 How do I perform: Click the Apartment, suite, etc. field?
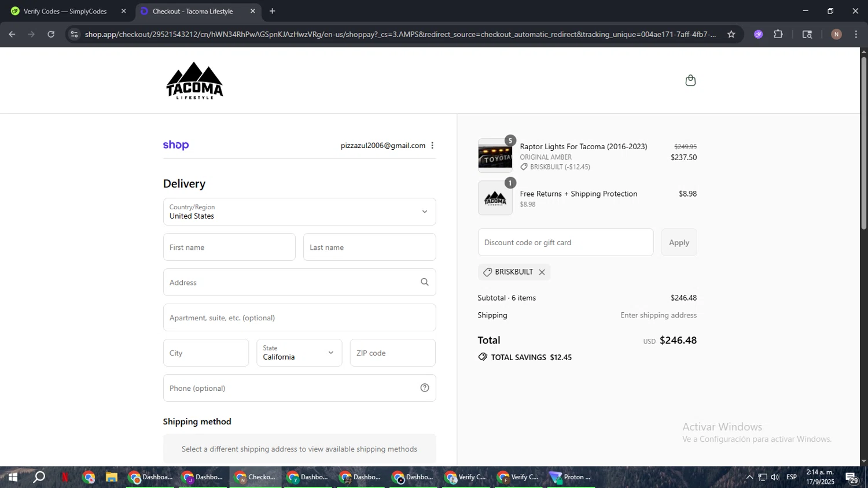pos(299,317)
